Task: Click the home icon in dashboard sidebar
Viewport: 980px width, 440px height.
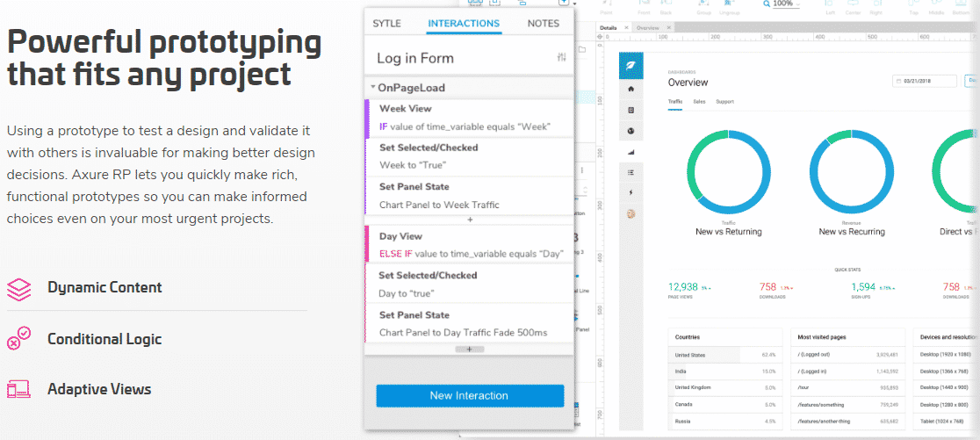Action: coord(631,89)
